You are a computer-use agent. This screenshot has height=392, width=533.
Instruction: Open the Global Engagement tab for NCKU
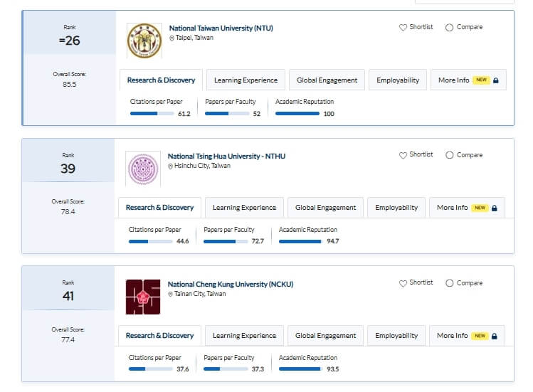[x=325, y=336]
